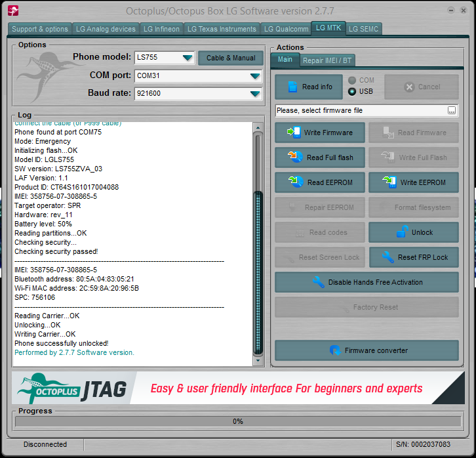This screenshot has width=476, height=458.
Task: Click the Format filesystem button
Action: pos(414,207)
